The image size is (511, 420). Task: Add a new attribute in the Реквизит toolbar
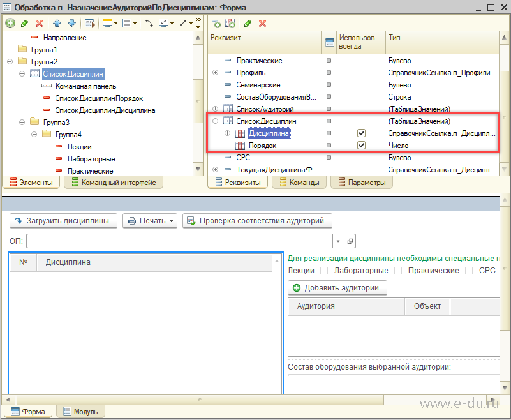pyautogui.click(x=216, y=23)
